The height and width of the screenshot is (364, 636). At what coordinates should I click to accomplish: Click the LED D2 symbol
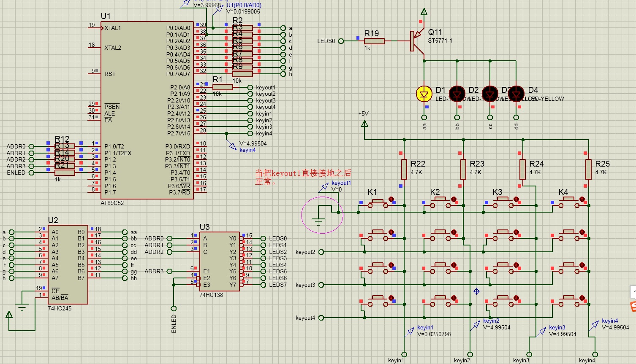457,94
